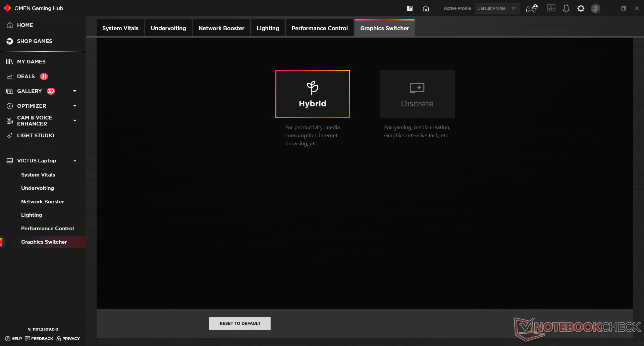Click the user account avatar icon
The height and width of the screenshot is (346, 644).
595,9
